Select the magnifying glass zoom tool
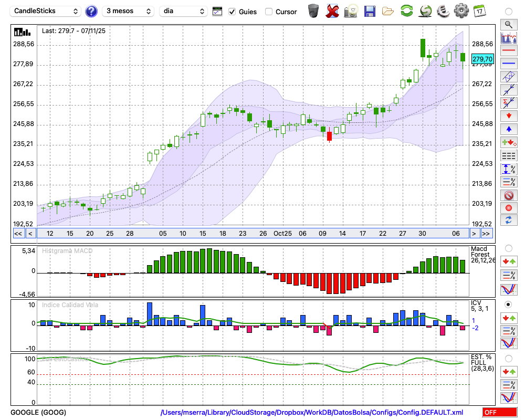The height and width of the screenshot is (420, 525). [x=508, y=24]
